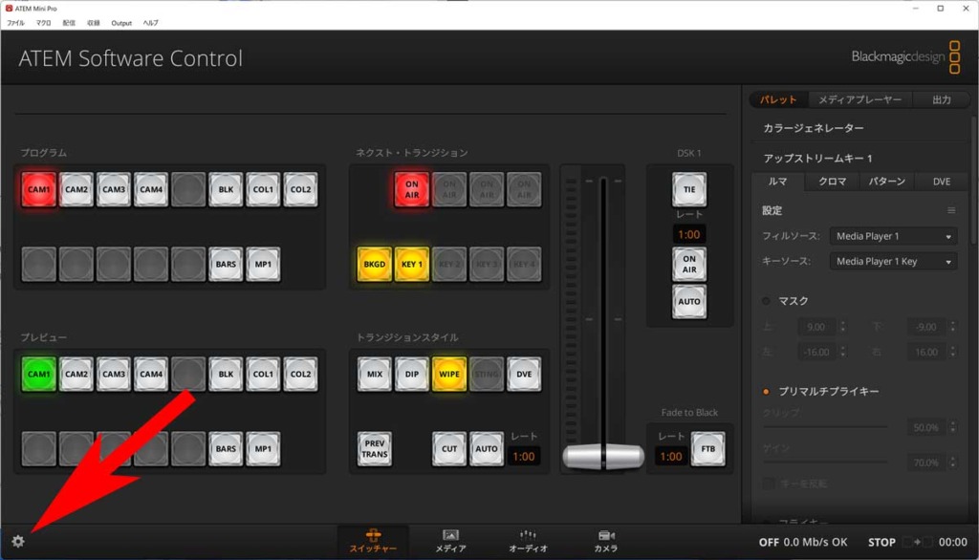
Task: Toggle the プリマルチプライキー option
Action: click(767, 391)
